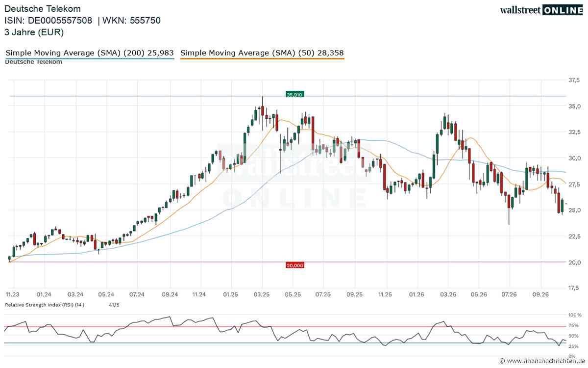
Task: Click the 11.23 date axis label
Action: (x=13, y=294)
